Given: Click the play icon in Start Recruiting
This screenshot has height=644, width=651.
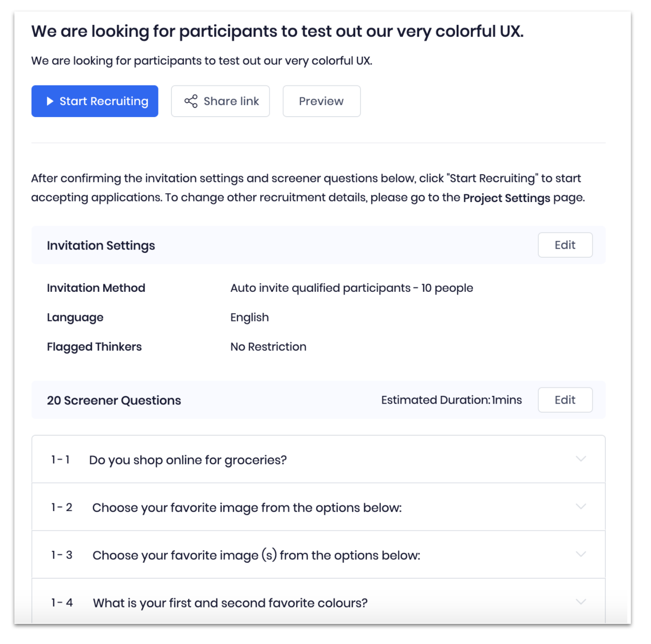Looking at the screenshot, I should coord(50,101).
